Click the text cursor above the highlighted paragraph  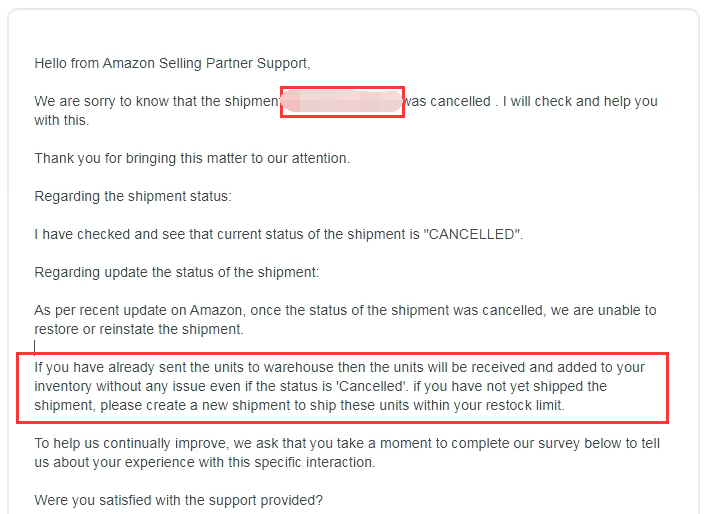click(x=35, y=347)
